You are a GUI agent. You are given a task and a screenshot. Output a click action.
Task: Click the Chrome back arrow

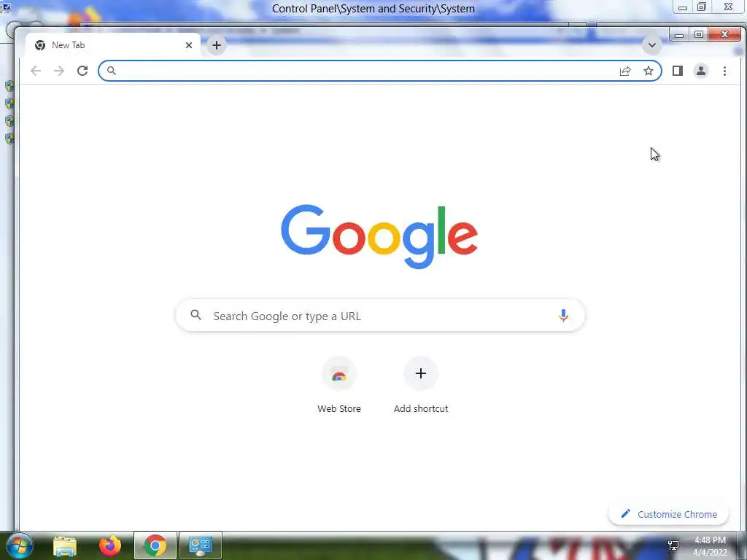(36, 71)
